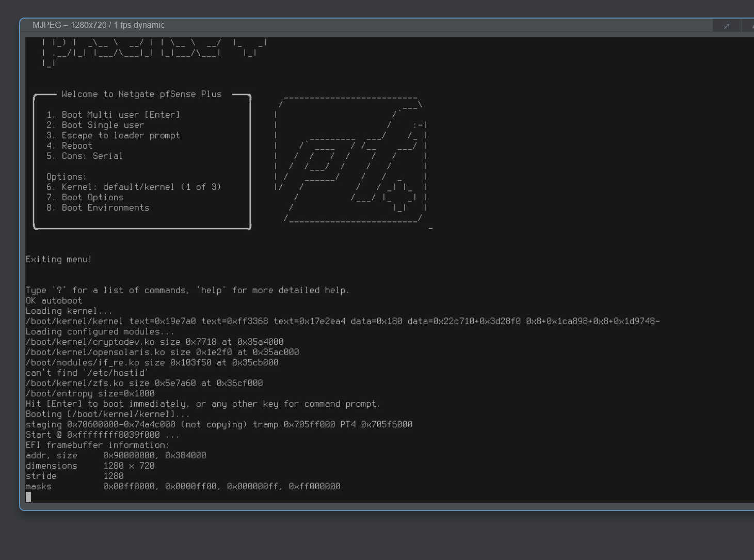Screen dimensions: 754x560
Task: Click the 'masks 0x00ff0000' line
Action: [183, 486]
